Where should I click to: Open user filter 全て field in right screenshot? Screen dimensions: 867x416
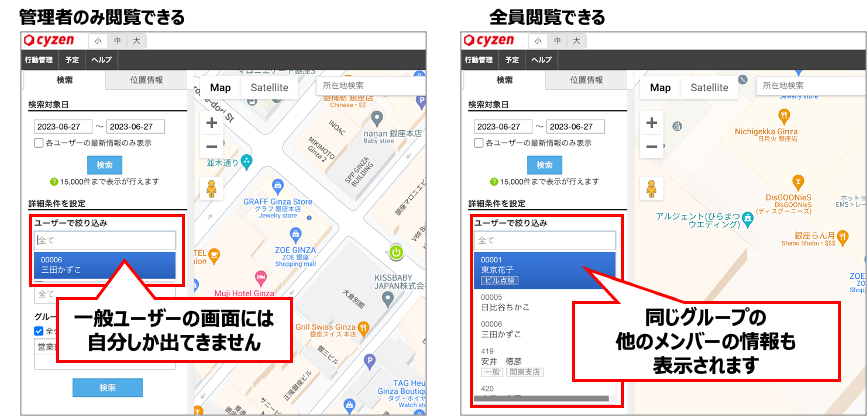point(545,241)
